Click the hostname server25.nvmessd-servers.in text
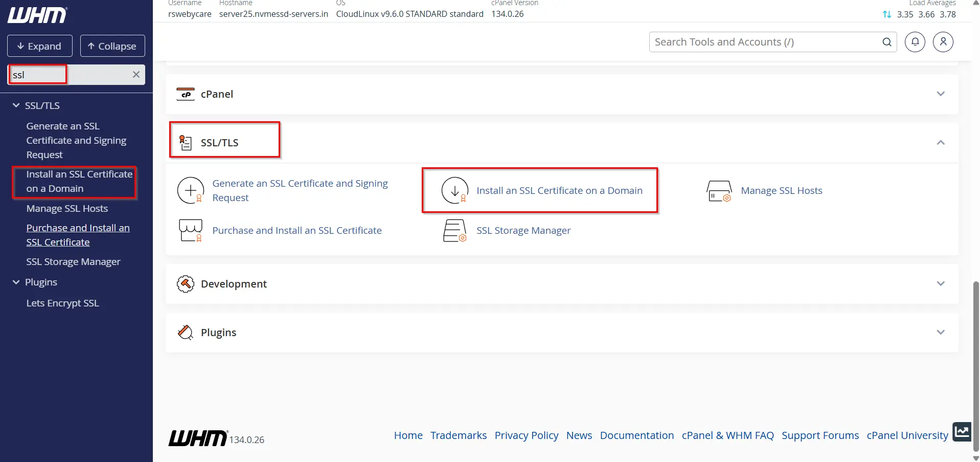980x462 pixels. click(274, 14)
